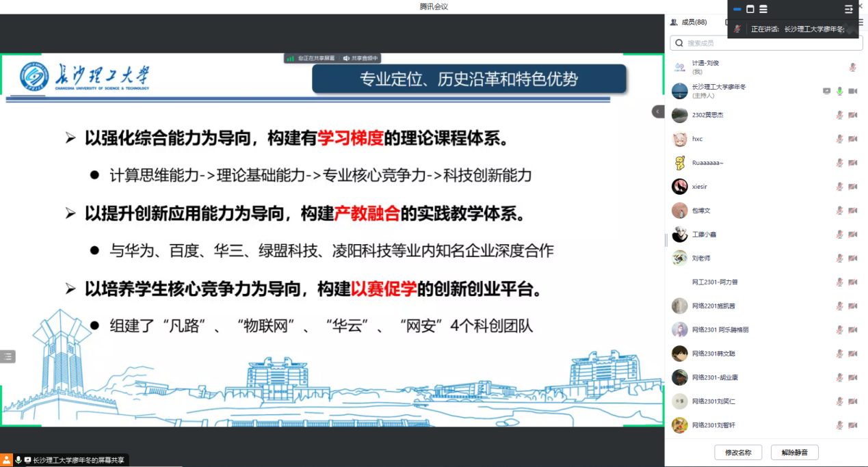Screen dimensions: 868x467
Task: Click the green microphone icon of host 长沙理工大学廖年冬
Action: point(839,91)
